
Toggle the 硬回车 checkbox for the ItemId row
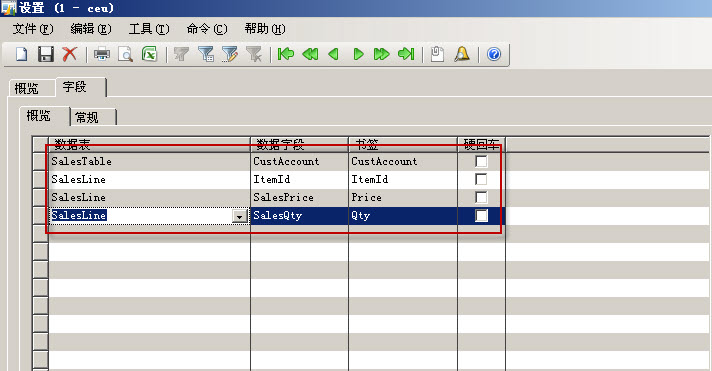coord(481,179)
